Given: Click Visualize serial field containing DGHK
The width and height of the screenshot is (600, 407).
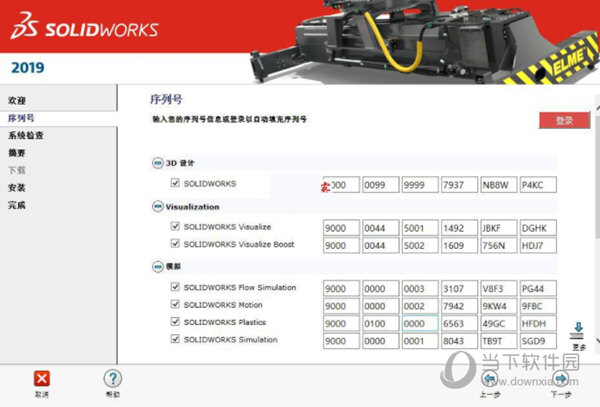Looking at the screenshot, I should pyautogui.click(x=538, y=228).
